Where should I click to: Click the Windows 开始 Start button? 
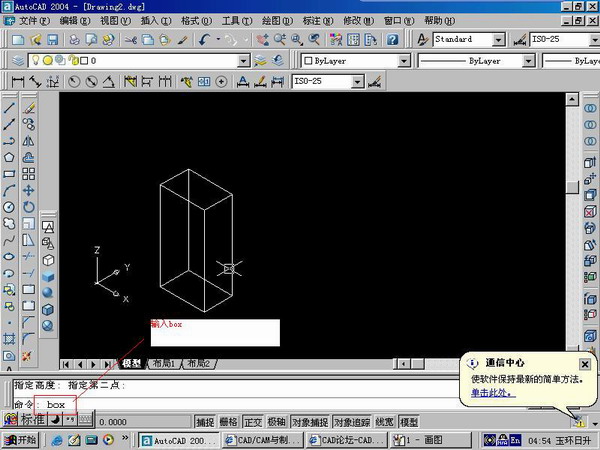tap(20, 440)
